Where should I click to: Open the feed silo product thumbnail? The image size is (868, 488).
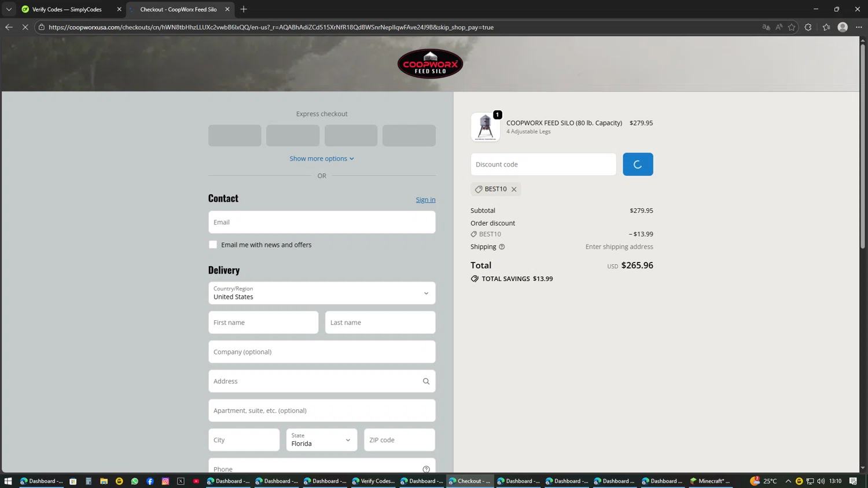[486, 127]
